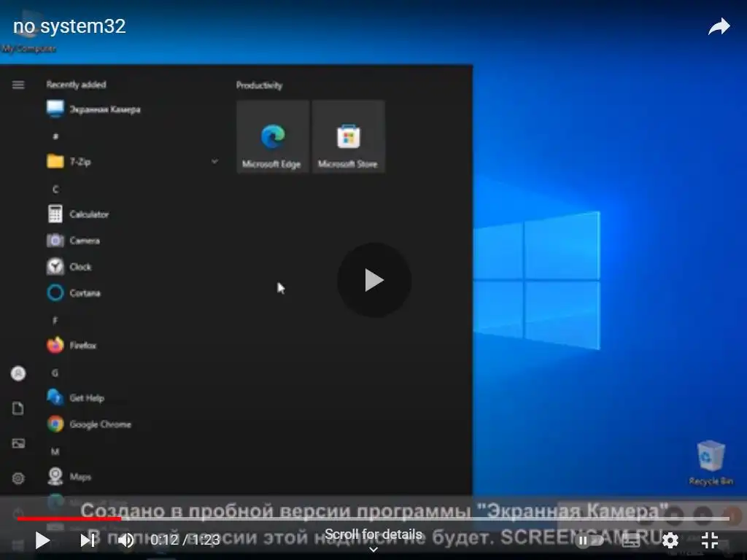Open the Camera app
This screenshot has height=560, width=747.
pyautogui.click(x=74, y=241)
